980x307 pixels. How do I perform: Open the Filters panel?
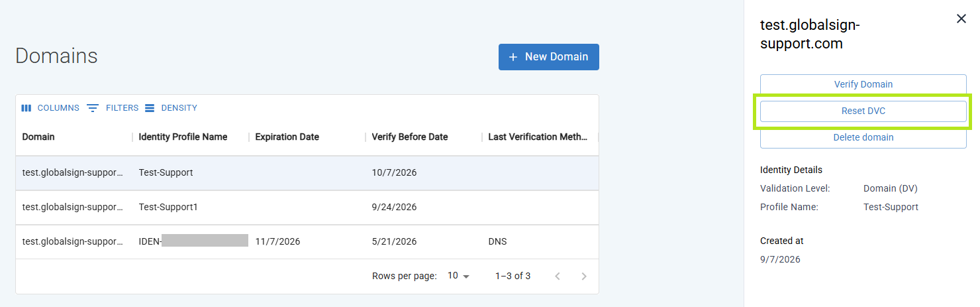pyautogui.click(x=113, y=108)
